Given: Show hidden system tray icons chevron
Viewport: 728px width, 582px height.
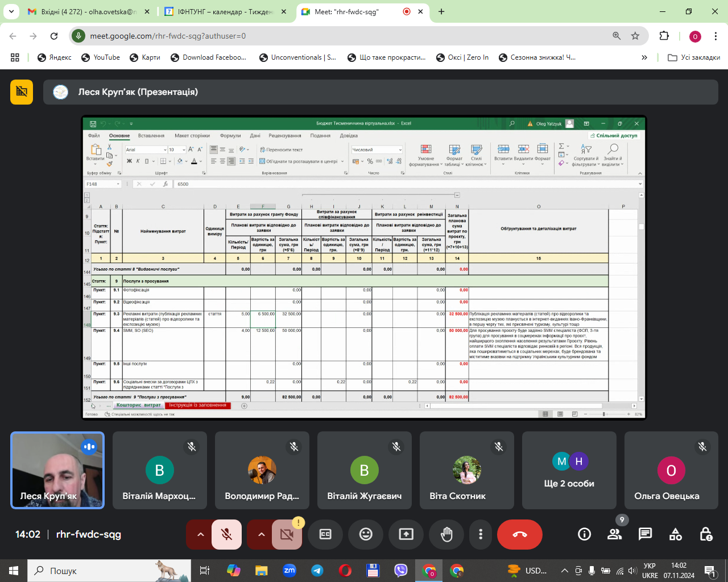Looking at the screenshot, I should [565, 571].
